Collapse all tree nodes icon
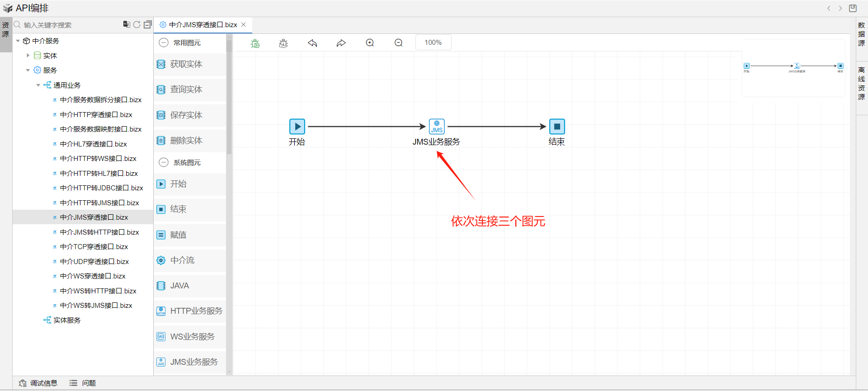This screenshot has height=391, width=868. tap(147, 24)
